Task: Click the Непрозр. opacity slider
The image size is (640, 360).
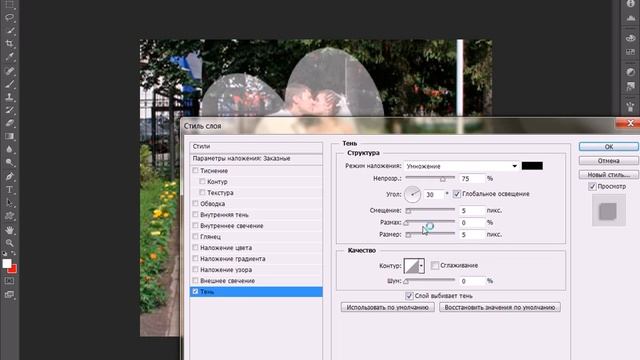Action: tap(430, 178)
